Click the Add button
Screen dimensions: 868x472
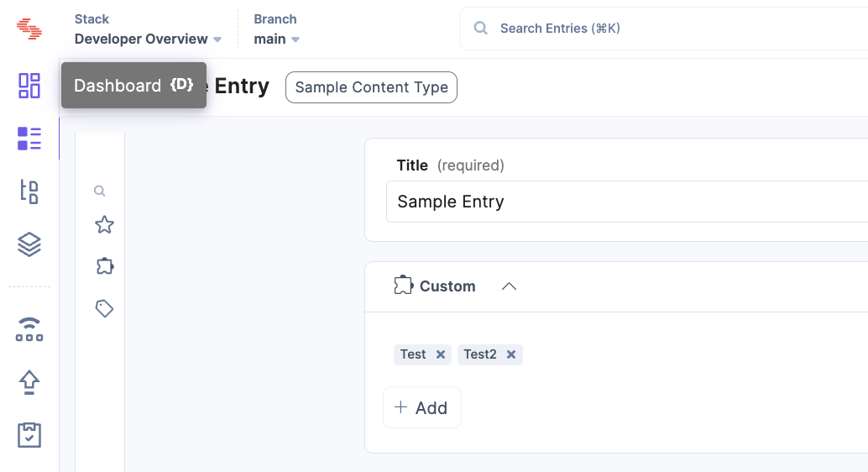pyautogui.click(x=421, y=407)
